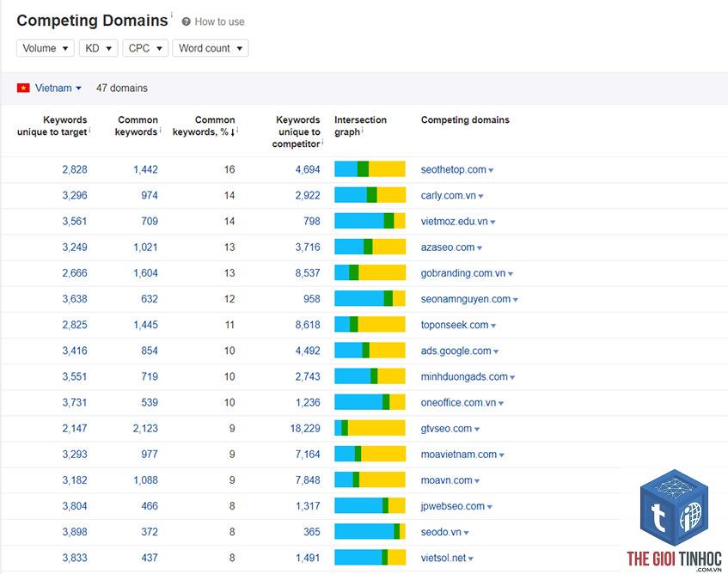
Task: Open the KD filter dropdown
Action: (99, 48)
